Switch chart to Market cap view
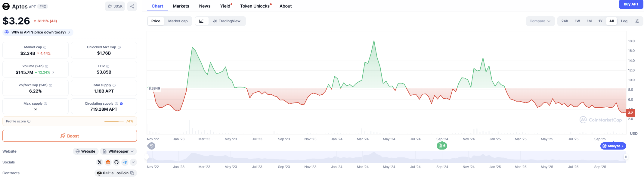The height and width of the screenshot is (177, 644). [x=178, y=21]
